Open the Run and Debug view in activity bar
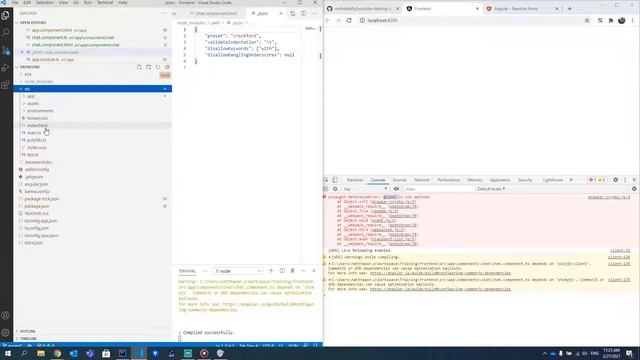The image size is (640, 360). pos(6,67)
